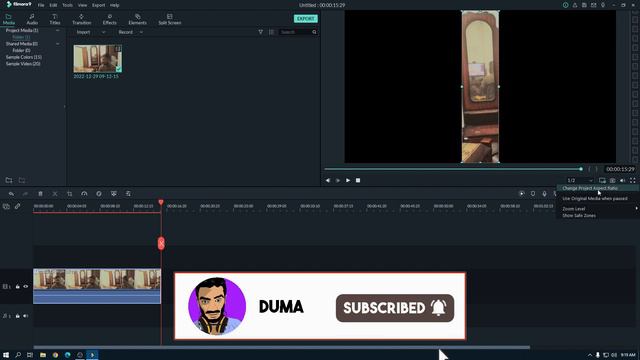Switch to the Effects tab

pos(109,19)
